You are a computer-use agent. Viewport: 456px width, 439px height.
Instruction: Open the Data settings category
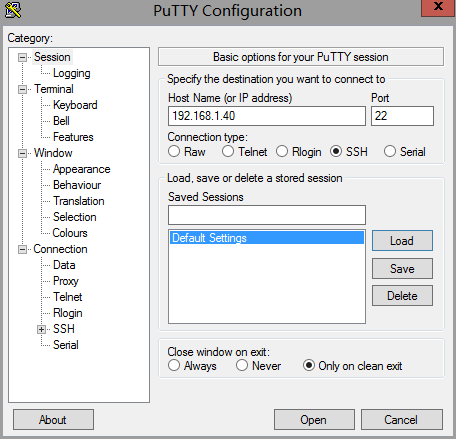64,265
